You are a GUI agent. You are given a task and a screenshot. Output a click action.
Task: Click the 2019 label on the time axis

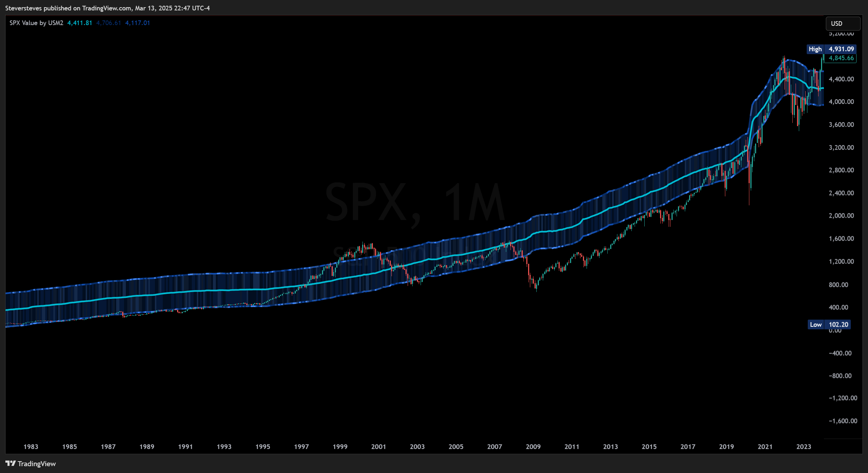coord(727,447)
